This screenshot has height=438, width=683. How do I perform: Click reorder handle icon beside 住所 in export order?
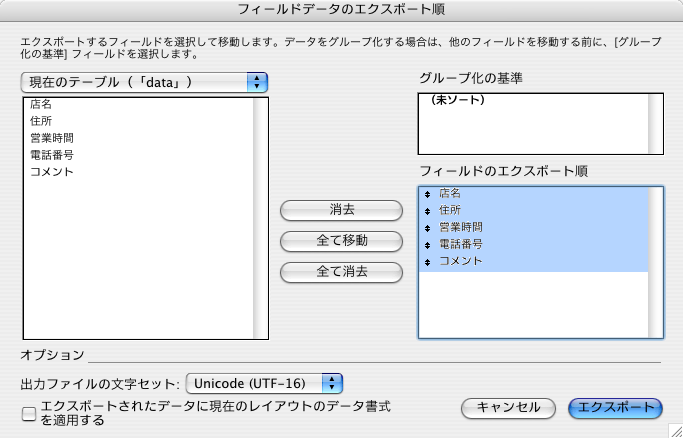(427, 211)
